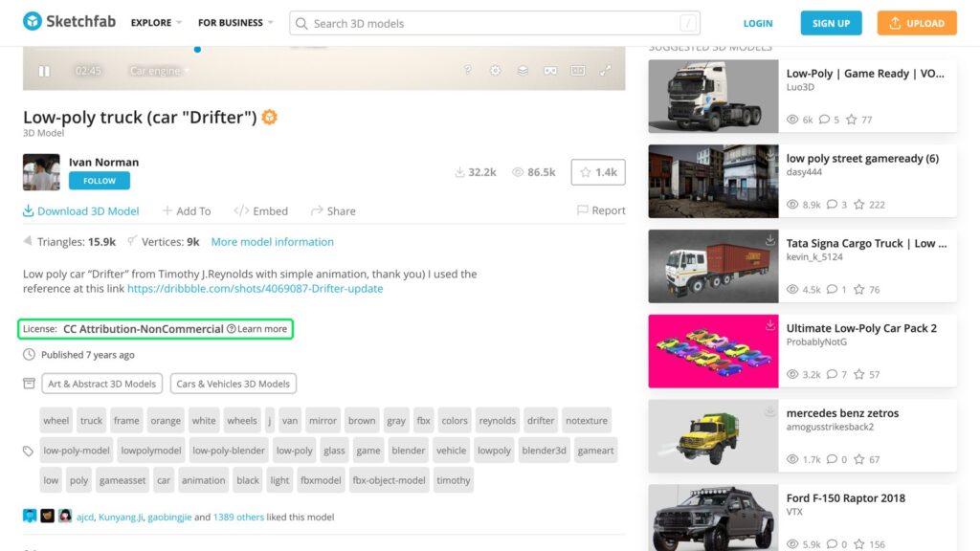Image resolution: width=980 pixels, height=551 pixels.
Task: Click the download count icon
Action: 460,172
